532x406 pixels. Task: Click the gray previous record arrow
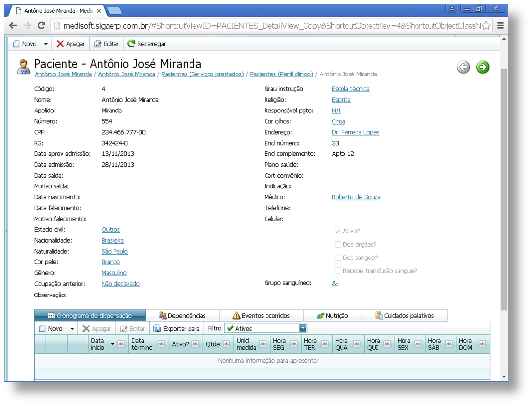point(463,67)
